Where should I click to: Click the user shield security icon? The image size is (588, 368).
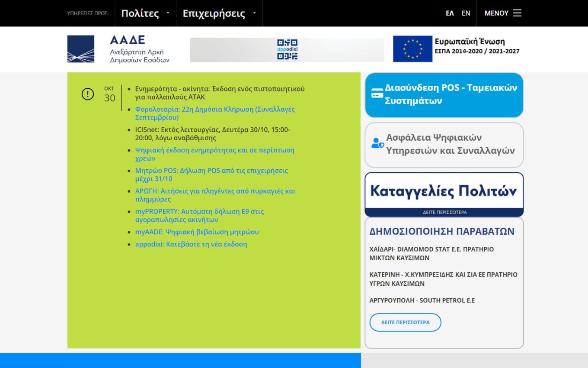(x=377, y=143)
